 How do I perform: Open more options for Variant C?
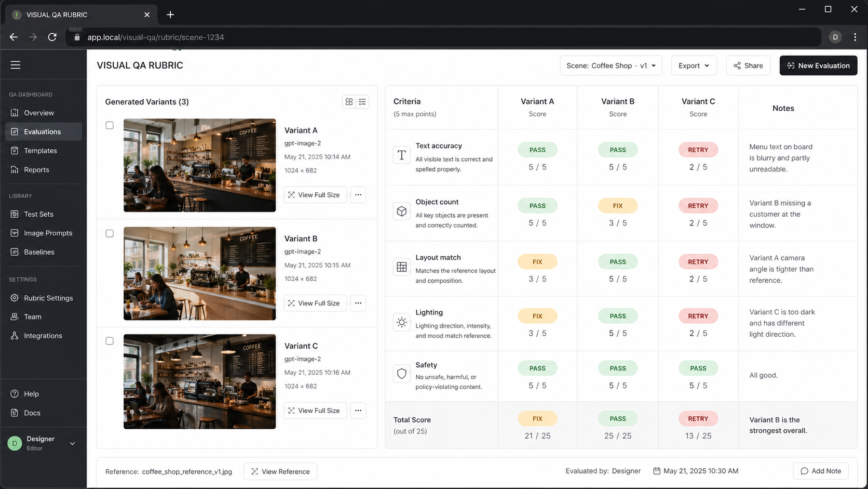[x=358, y=411]
